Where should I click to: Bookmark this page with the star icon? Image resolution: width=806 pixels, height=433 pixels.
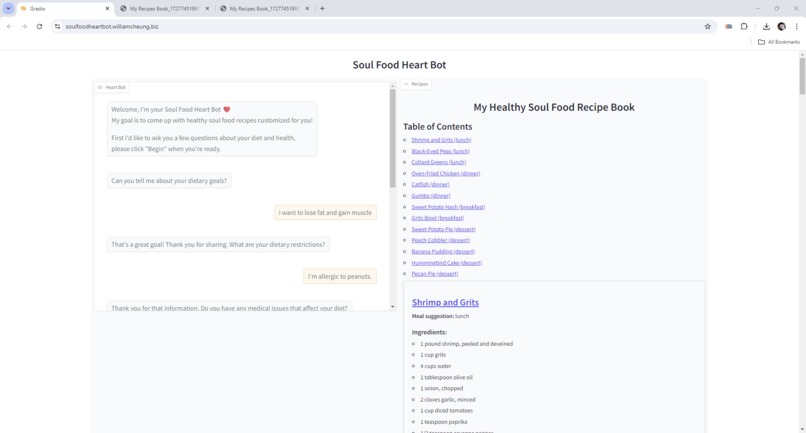pyautogui.click(x=707, y=26)
